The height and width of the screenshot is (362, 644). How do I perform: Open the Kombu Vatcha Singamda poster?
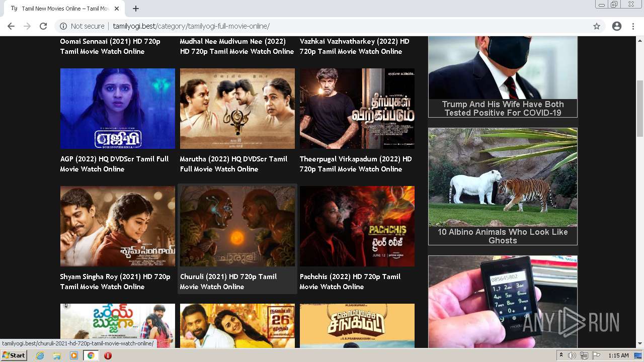tap(357, 326)
